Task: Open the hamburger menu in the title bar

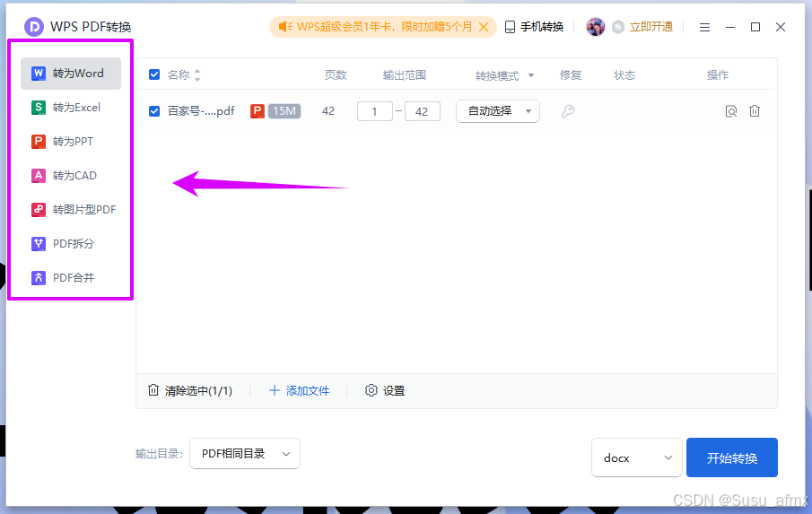Action: [x=704, y=27]
